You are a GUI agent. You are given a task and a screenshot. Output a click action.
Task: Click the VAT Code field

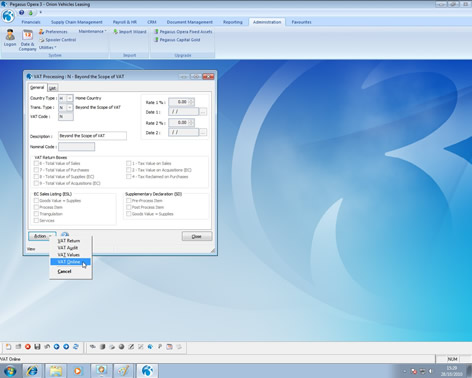[x=66, y=117]
